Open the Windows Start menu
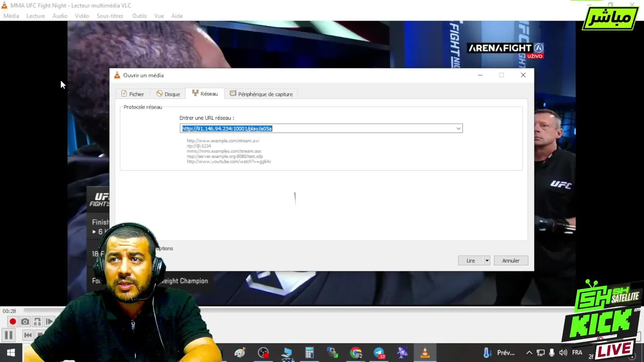Image resolution: width=644 pixels, height=362 pixels. click(x=11, y=353)
